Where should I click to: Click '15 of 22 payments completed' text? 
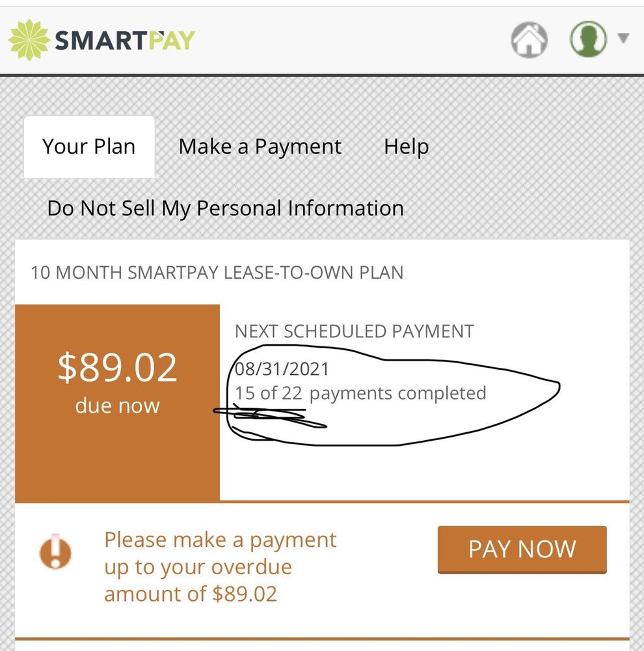point(361,393)
